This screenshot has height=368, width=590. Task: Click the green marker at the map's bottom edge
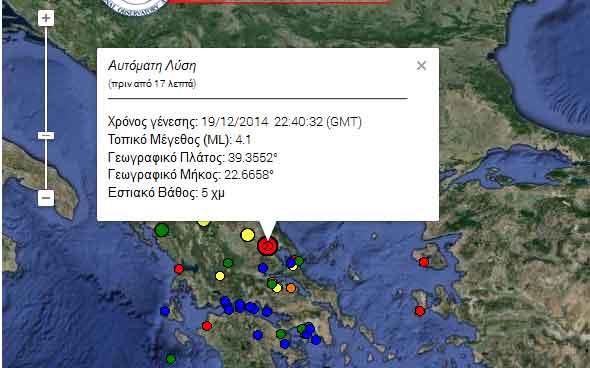(171, 359)
